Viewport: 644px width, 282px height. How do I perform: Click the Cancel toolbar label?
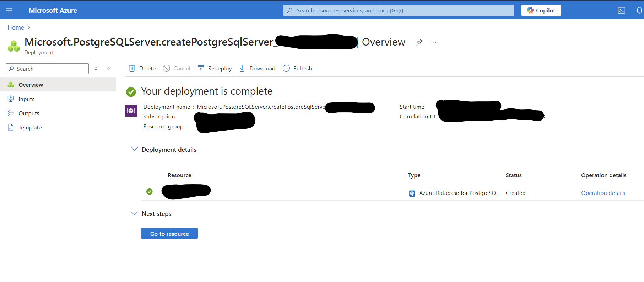(x=182, y=68)
